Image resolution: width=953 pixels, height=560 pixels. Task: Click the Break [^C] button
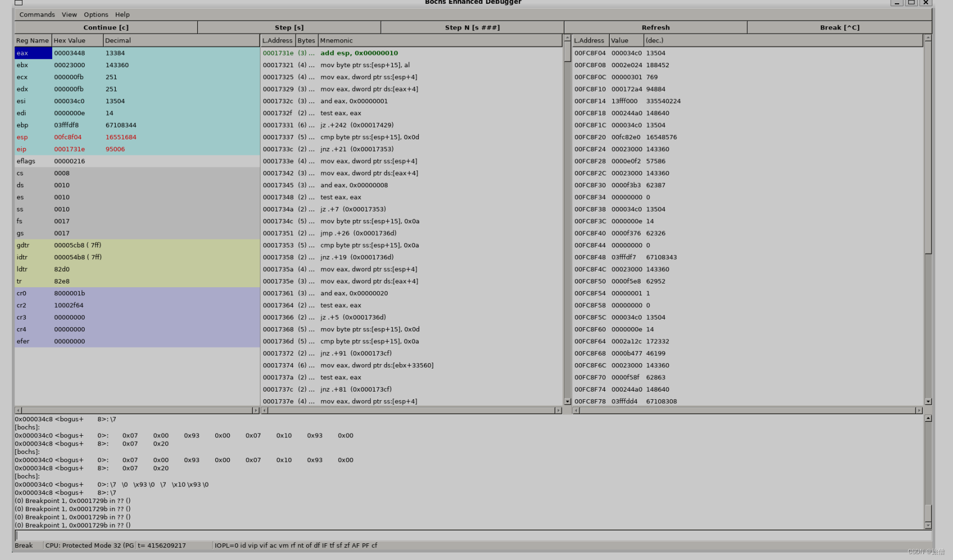(839, 27)
